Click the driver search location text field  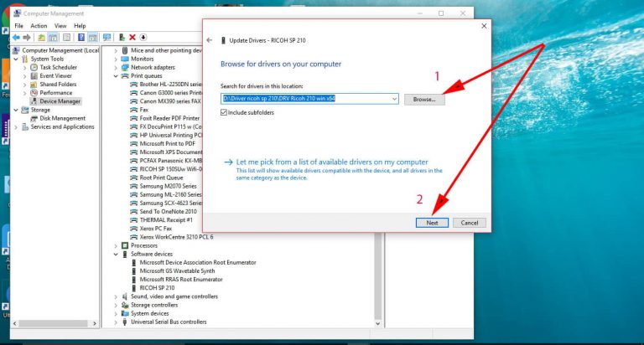(306, 99)
